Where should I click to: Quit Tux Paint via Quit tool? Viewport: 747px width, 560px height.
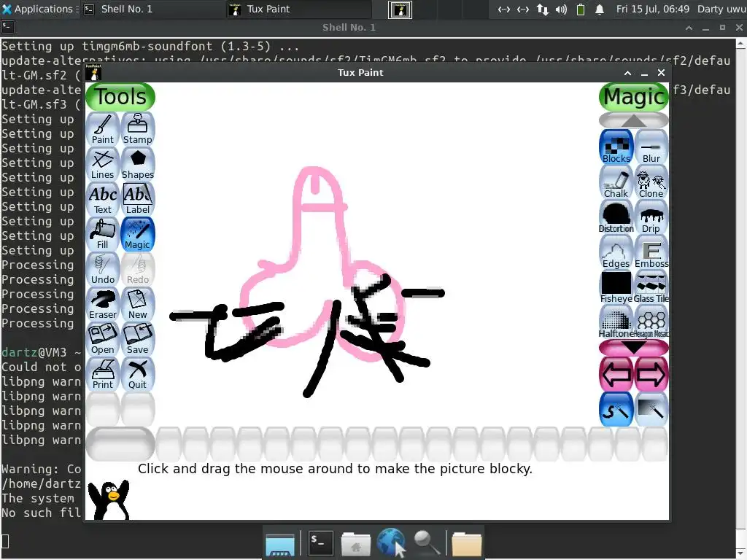tap(138, 374)
